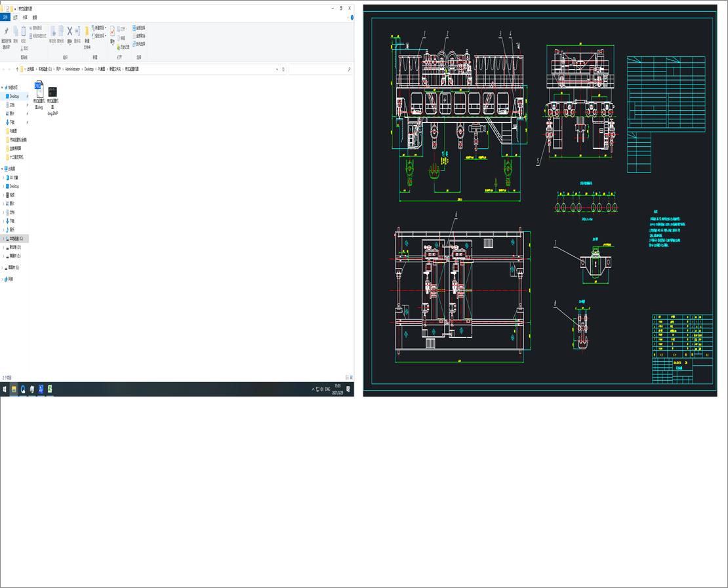The height and width of the screenshot is (588, 728).
Task: Collapse the Quick access tree section
Action: [x=2, y=87]
